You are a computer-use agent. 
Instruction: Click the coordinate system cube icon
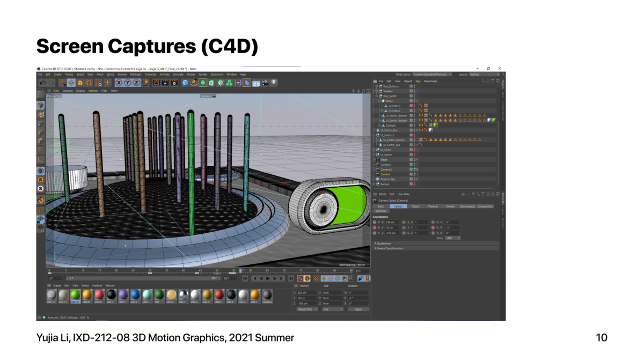(146, 83)
